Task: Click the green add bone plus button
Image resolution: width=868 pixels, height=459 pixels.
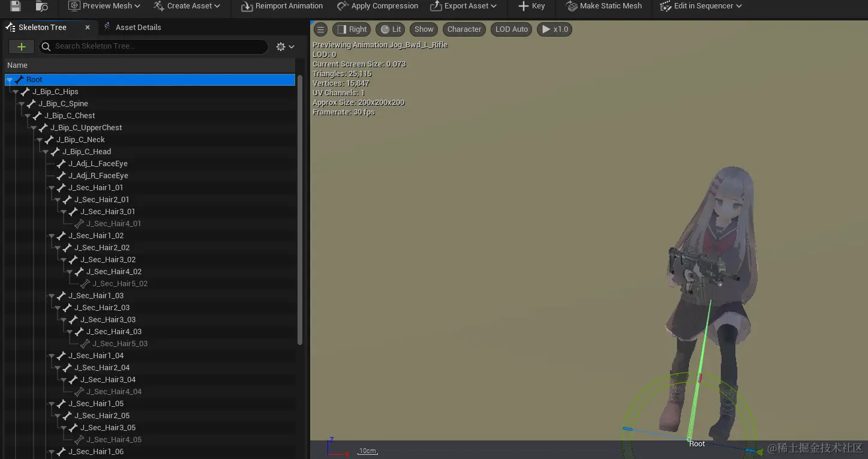Action: point(22,47)
